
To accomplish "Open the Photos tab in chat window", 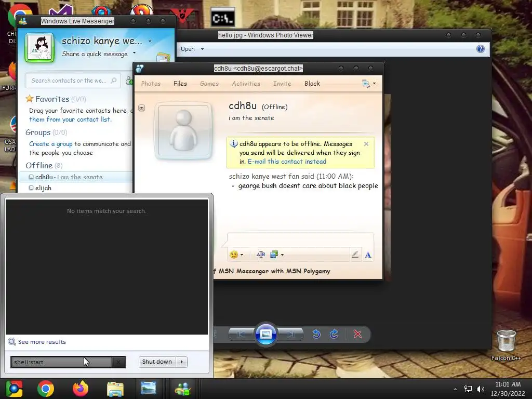I will pyautogui.click(x=151, y=84).
